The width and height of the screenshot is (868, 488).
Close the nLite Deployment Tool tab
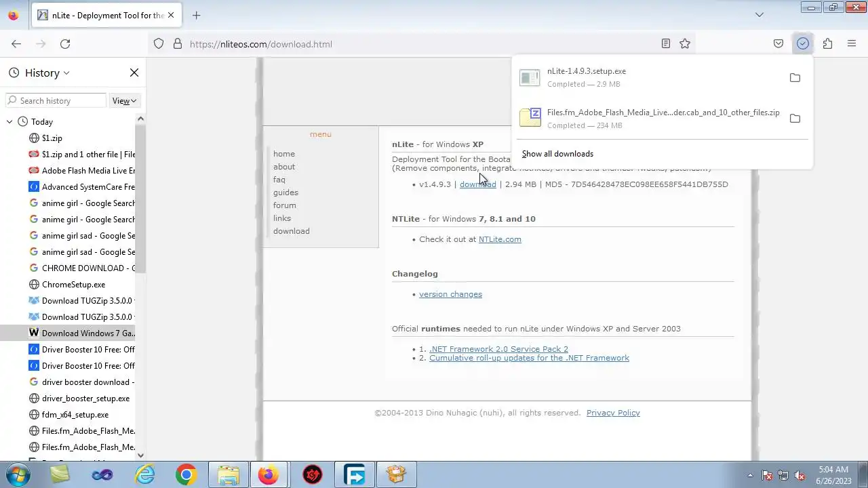point(171,15)
